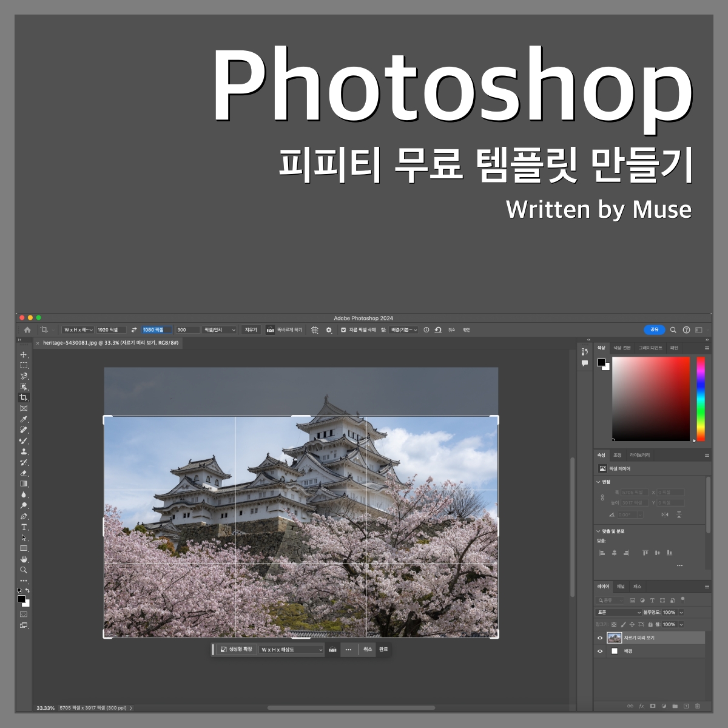Go to the Home screen icon

(x=27, y=330)
